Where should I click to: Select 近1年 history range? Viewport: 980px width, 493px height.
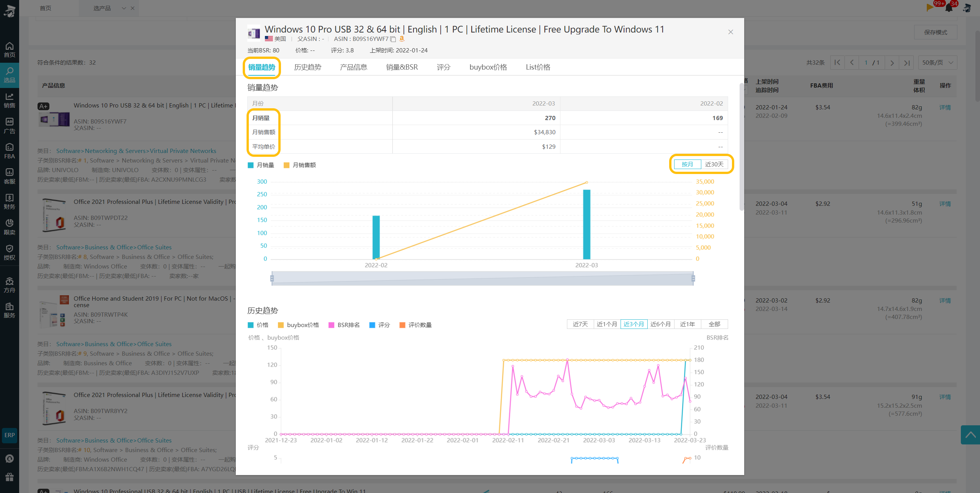point(688,324)
